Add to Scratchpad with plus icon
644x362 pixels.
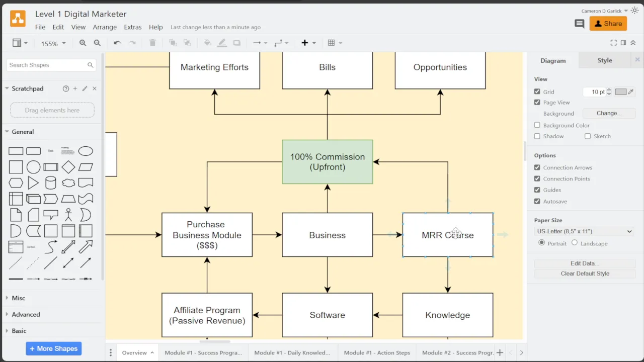pos(75,88)
